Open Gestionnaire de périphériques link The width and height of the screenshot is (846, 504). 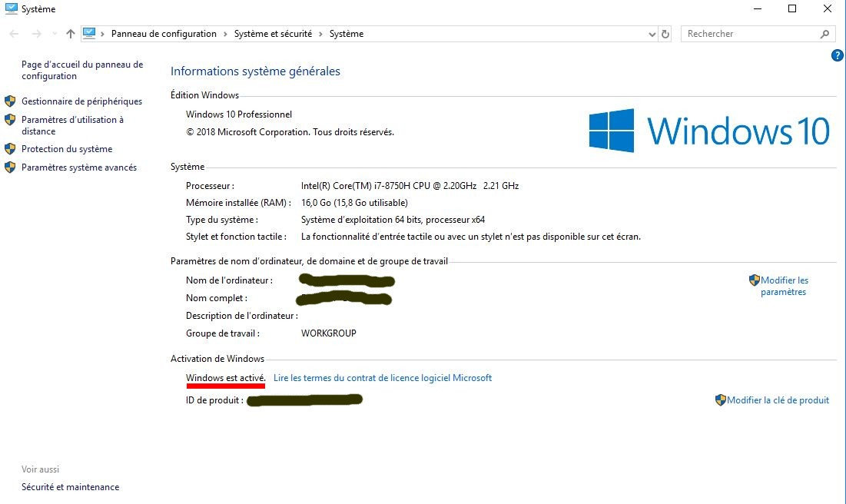click(x=82, y=101)
